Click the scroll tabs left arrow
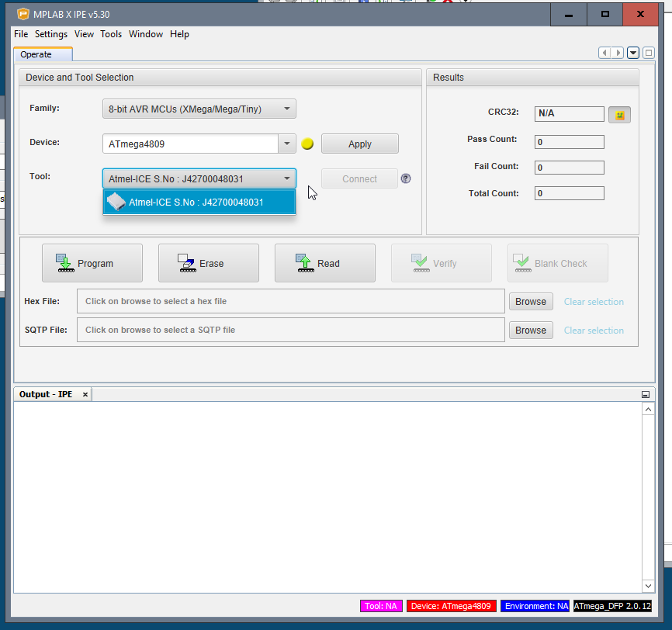The width and height of the screenshot is (672, 630). click(604, 53)
